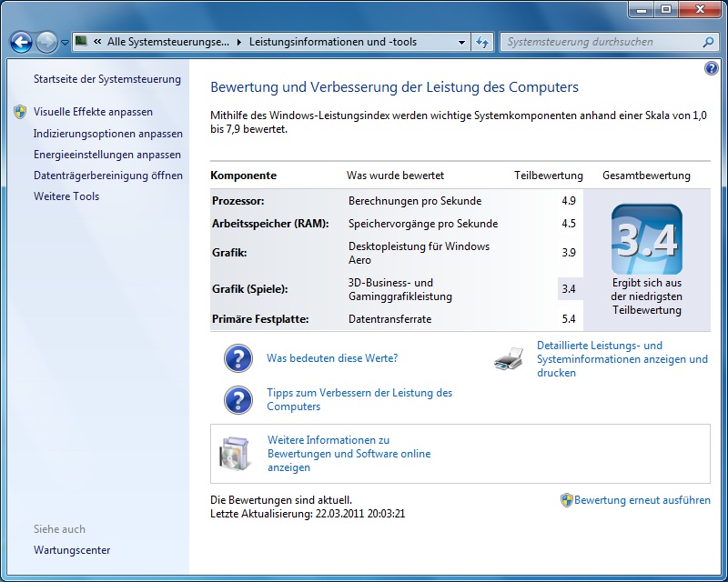The width and height of the screenshot is (728, 582).
Task: Select 'Alle Systemsteuerungselemente' breadcrumb in address bar
Action: click(168, 42)
